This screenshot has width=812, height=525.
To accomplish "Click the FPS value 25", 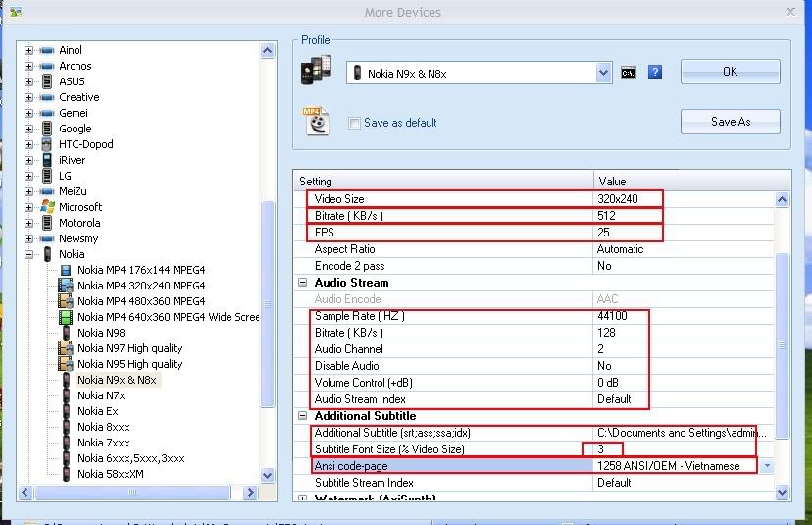I will tap(603, 233).
